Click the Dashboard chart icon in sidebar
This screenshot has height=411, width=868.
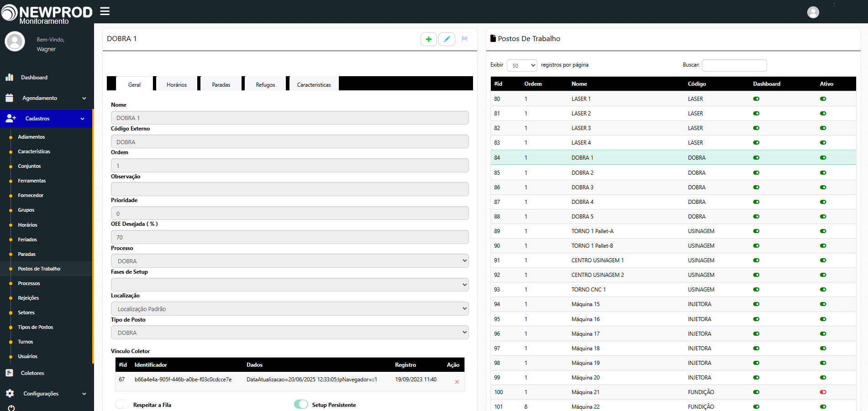10,78
